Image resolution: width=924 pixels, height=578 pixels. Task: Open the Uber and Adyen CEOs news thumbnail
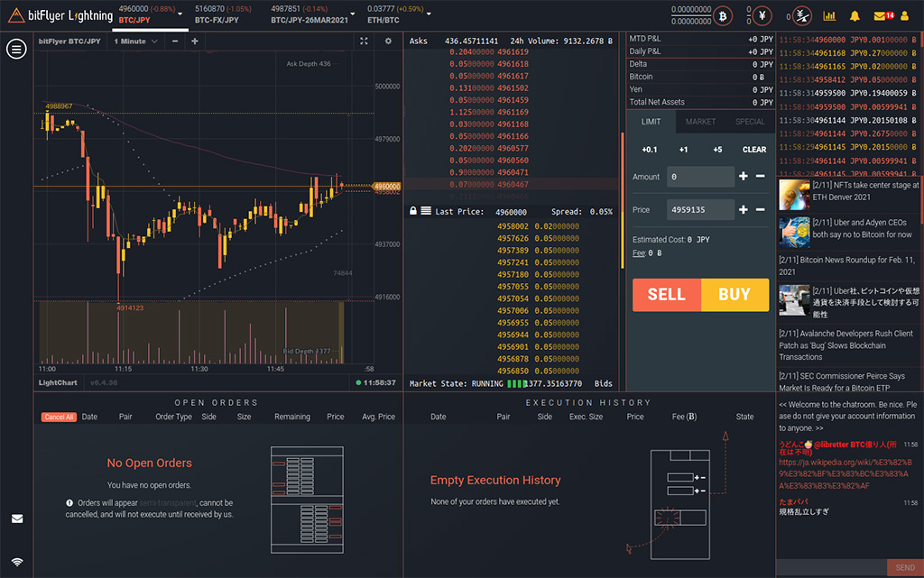point(794,232)
